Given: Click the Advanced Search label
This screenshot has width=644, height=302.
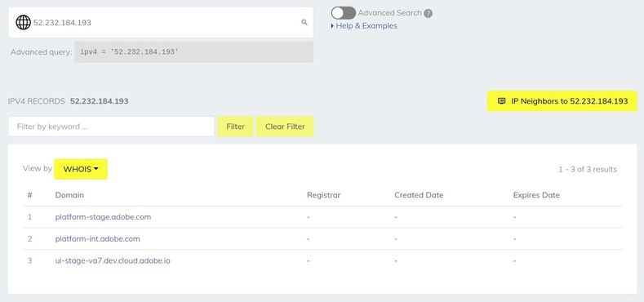Looking at the screenshot, I should (390, 13).
